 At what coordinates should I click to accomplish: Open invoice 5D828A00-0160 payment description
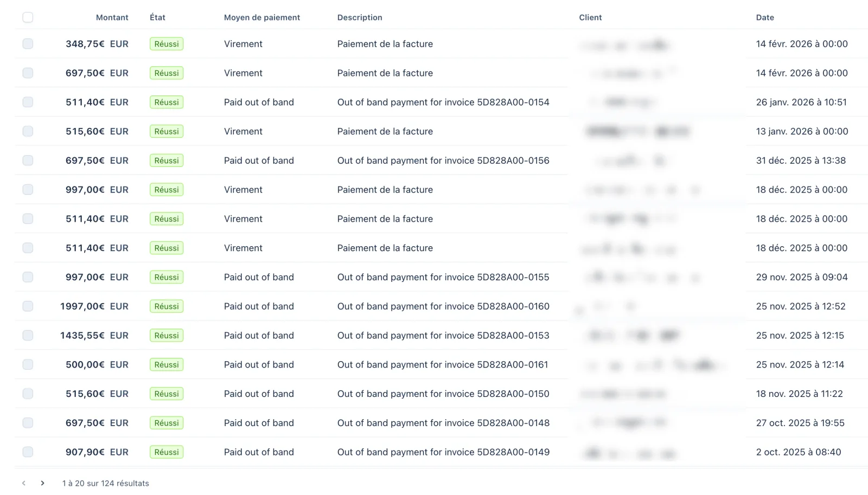pos(443,306)
